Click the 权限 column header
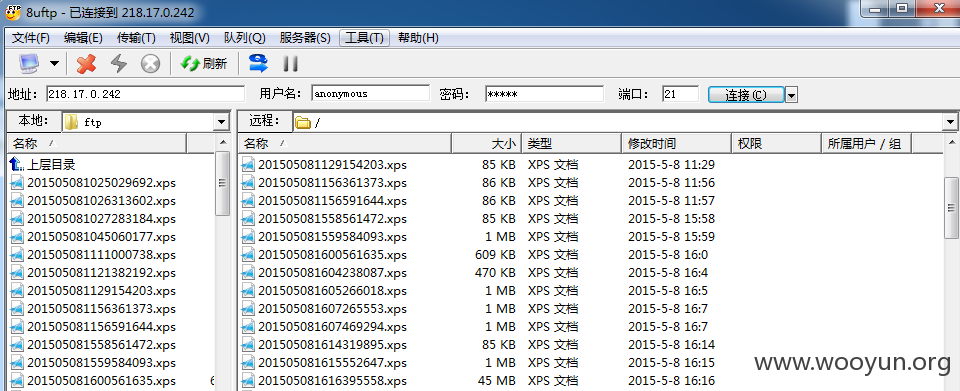 coord(775,144)
